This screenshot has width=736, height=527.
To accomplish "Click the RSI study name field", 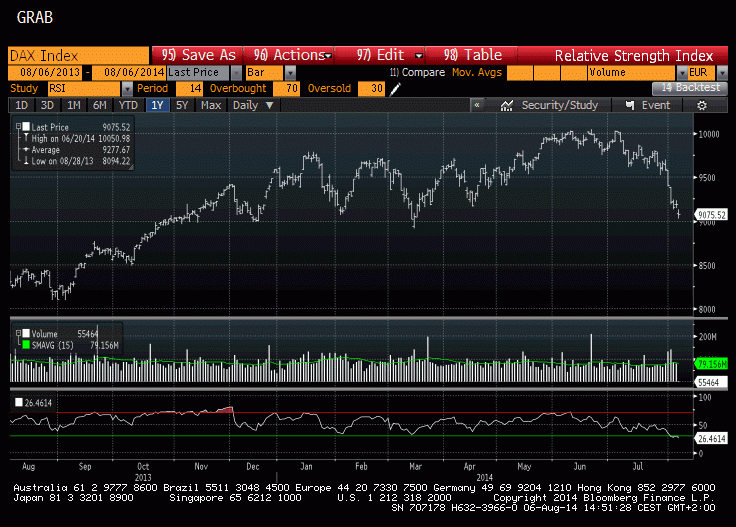I will tap(84, 88).
